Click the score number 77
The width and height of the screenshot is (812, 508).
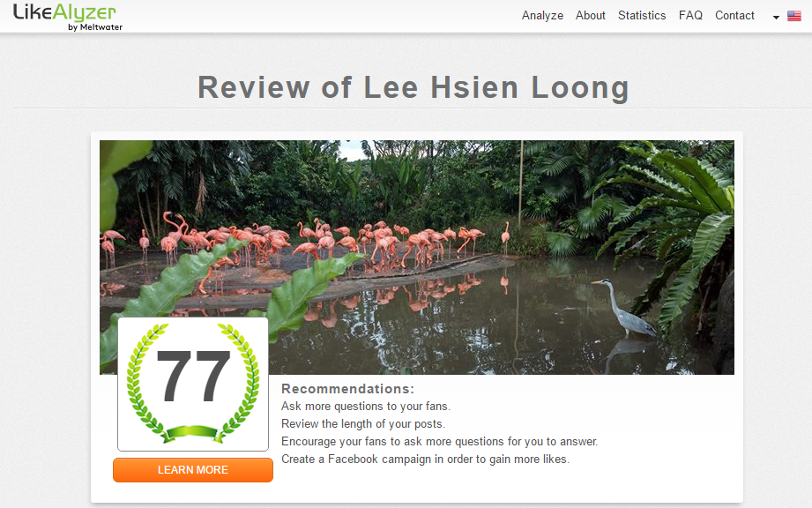click(193, 377)
